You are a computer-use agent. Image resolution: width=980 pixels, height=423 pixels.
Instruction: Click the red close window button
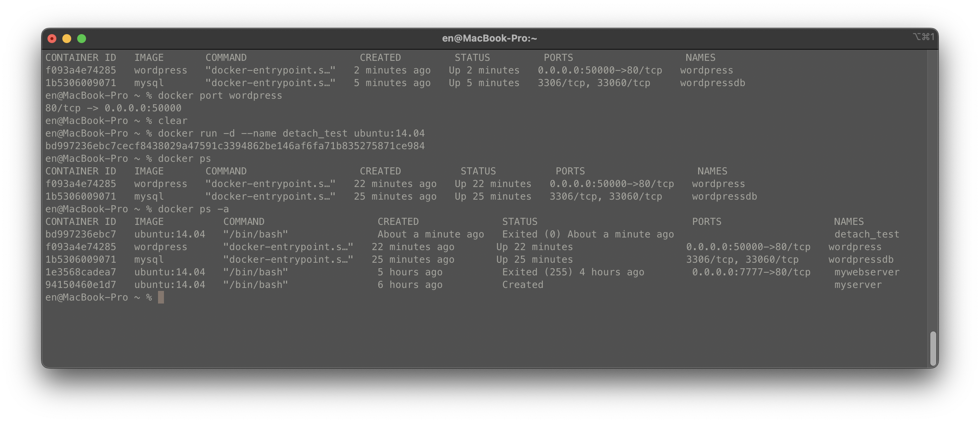coord(52,39)
